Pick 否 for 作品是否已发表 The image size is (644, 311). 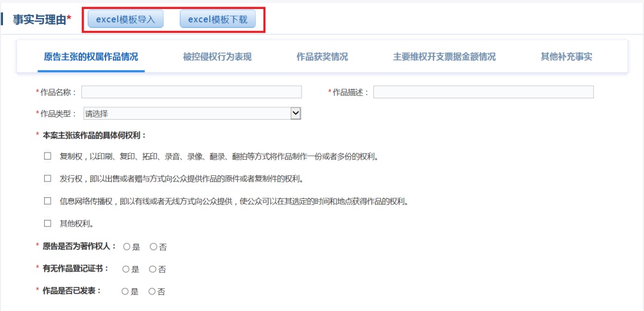pos(152,292)
